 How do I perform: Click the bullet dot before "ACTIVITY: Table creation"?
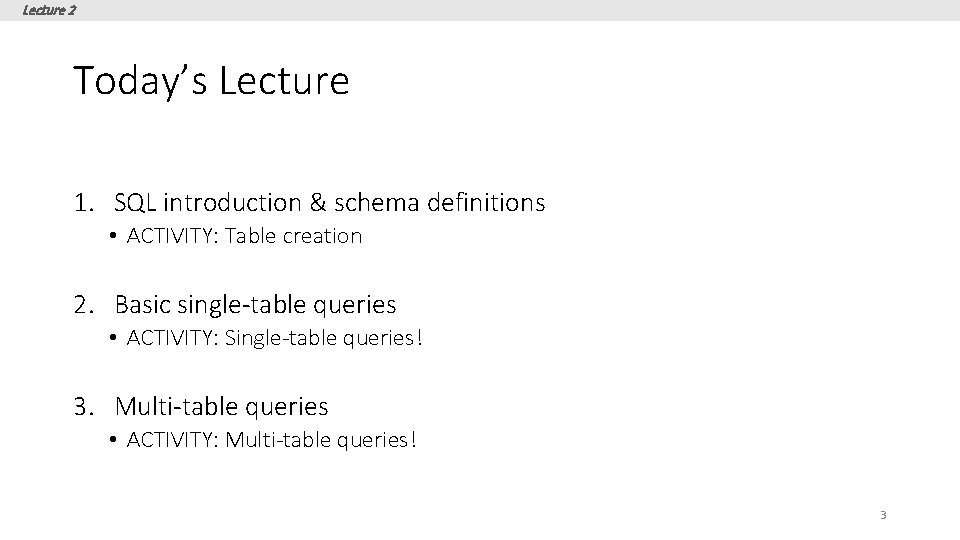(116, 237)
